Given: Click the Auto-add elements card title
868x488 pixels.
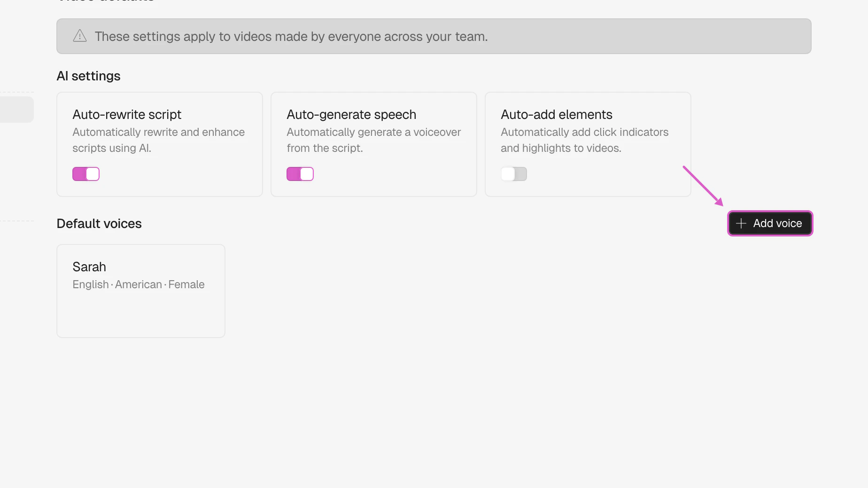Looking at the screenshot, I should coord(557,114).
